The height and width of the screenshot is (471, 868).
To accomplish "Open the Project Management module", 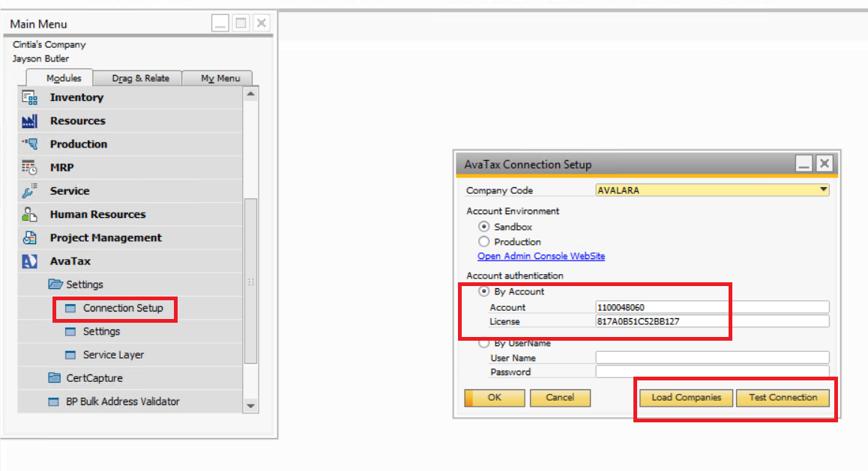I will click(106, 237).
